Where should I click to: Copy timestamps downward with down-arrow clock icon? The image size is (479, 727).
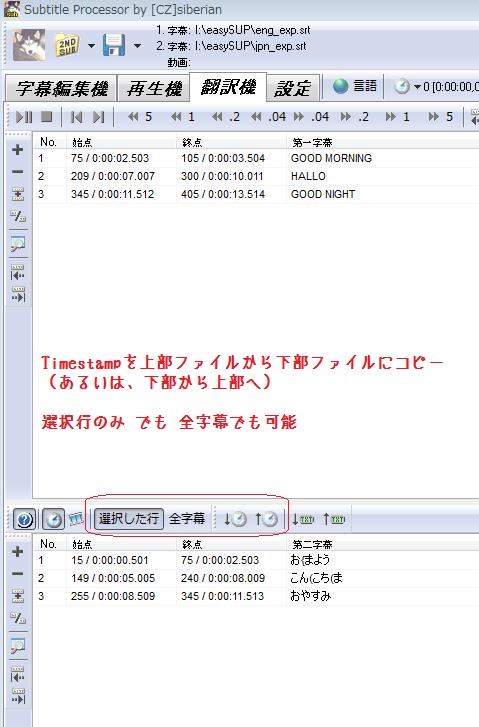[235, 519]
